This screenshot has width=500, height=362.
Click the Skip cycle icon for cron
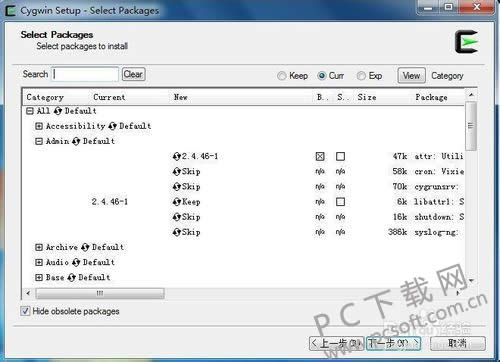[x=177, y=172]
